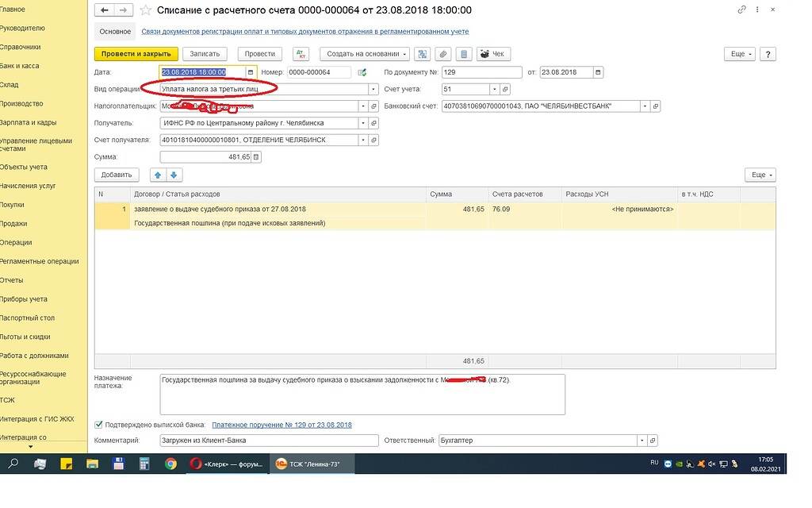Open calendar picker for the 'от' date
Viewport: 812px width, 508px height.
click(598, 72)
